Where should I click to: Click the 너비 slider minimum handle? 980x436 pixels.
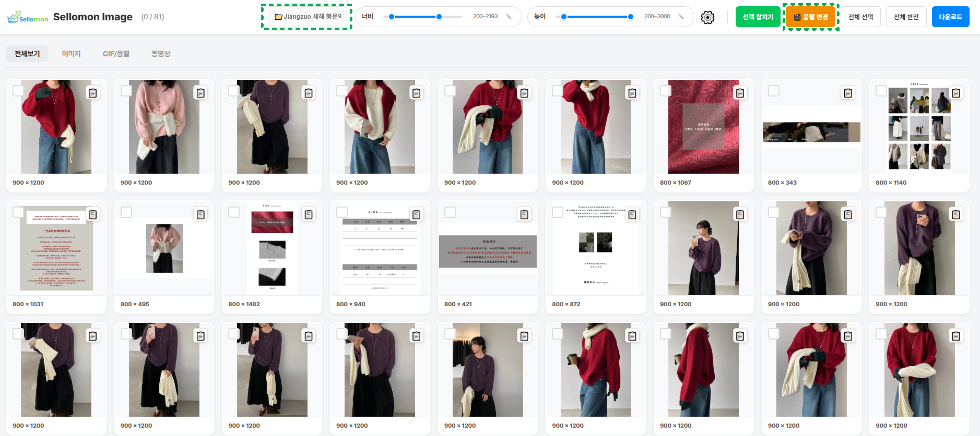click(x=392, y=17)
